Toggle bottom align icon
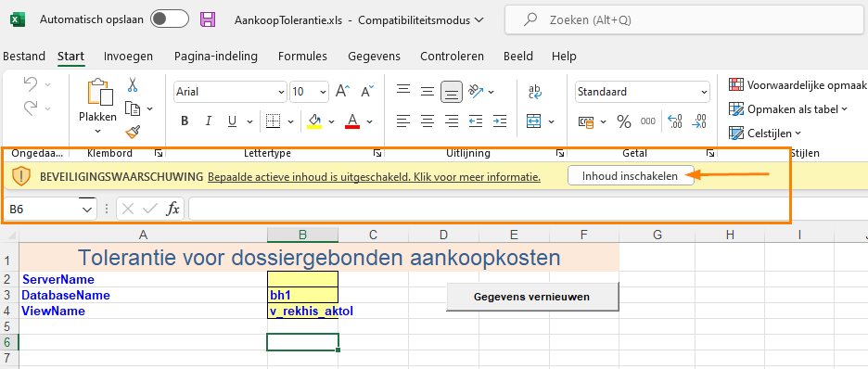The image size is (868, 369). click(x=452, y=92)
